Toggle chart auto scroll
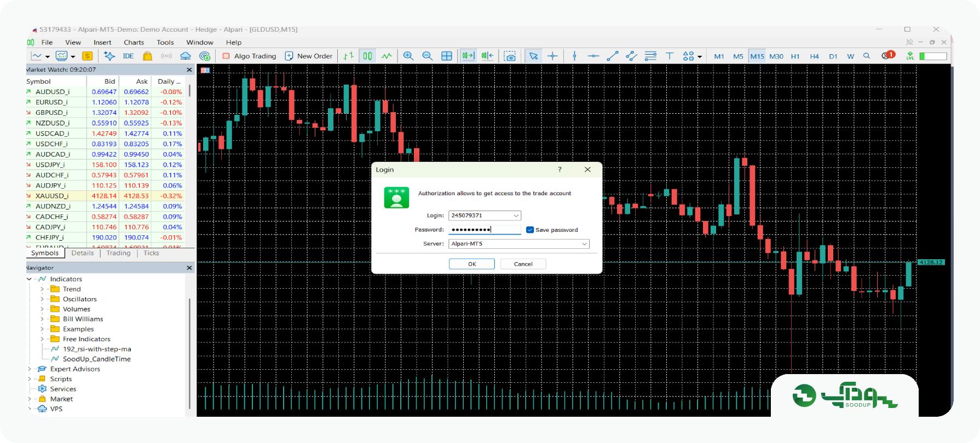The height and width of the screenshot is (443, 980). (468, 56)
